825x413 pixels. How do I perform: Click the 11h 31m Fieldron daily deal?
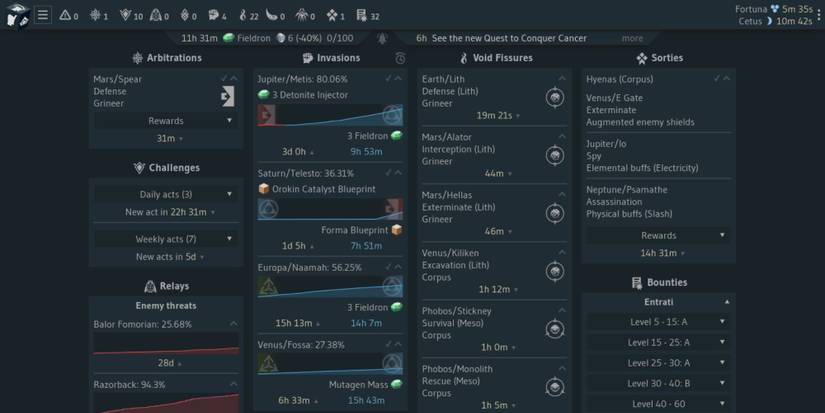tap(267, 38)
